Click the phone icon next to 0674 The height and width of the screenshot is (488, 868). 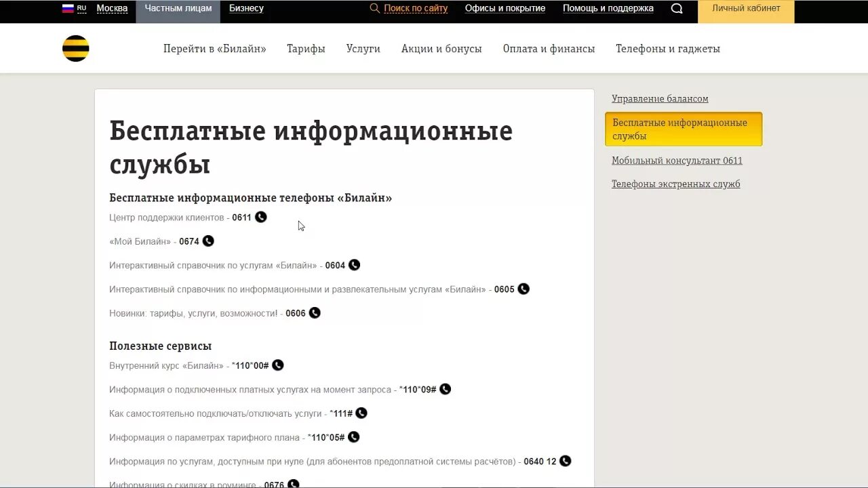(208, 241)
